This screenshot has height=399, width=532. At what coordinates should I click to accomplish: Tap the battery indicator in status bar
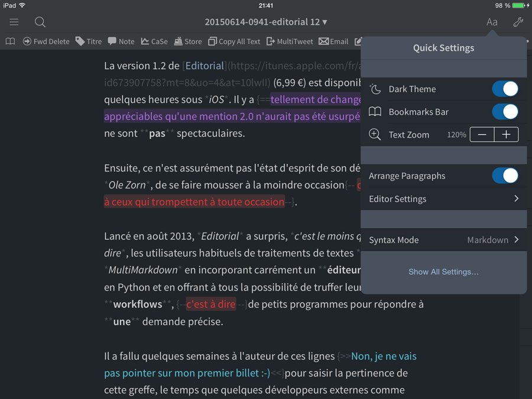(518, 5)
